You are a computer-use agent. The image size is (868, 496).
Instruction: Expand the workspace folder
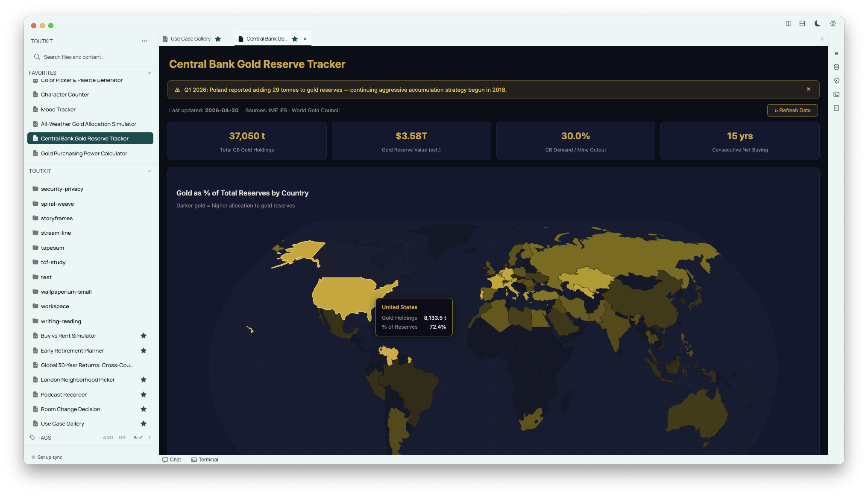click(90, 306)
